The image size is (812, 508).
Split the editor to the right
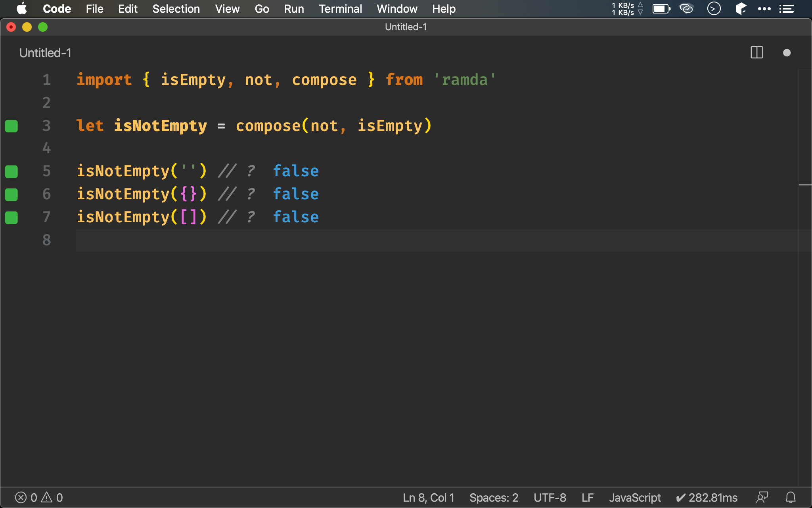click(757, 52)
